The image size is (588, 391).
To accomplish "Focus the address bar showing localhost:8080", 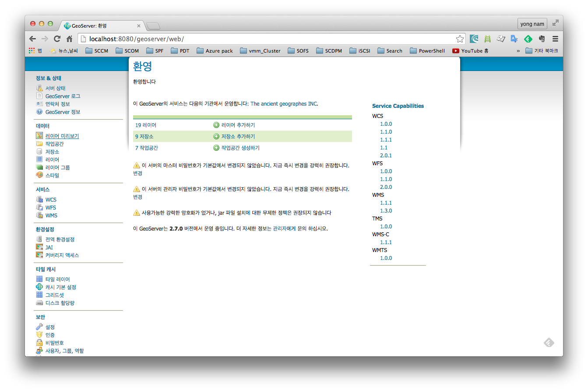I will coord(271,39).
